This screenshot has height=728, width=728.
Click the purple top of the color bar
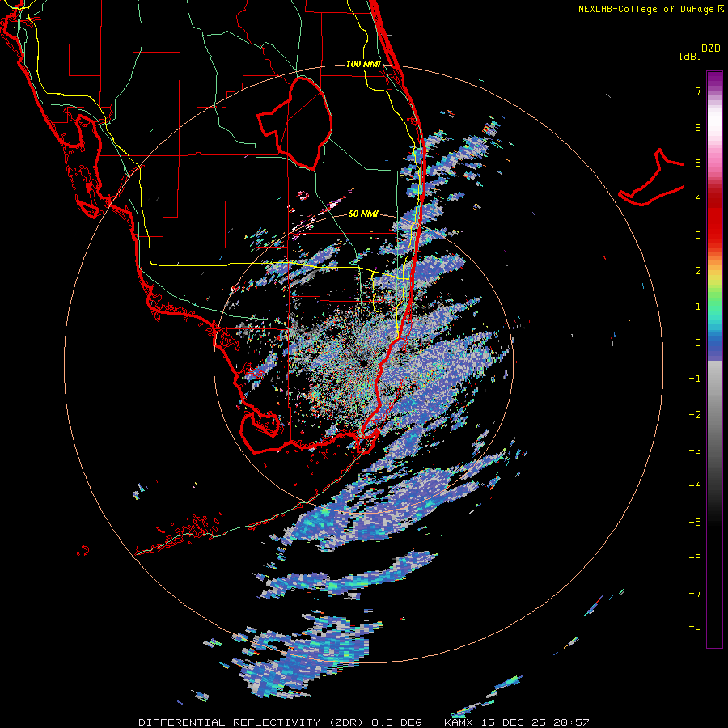pyautogui.click(x=714, y=79)
